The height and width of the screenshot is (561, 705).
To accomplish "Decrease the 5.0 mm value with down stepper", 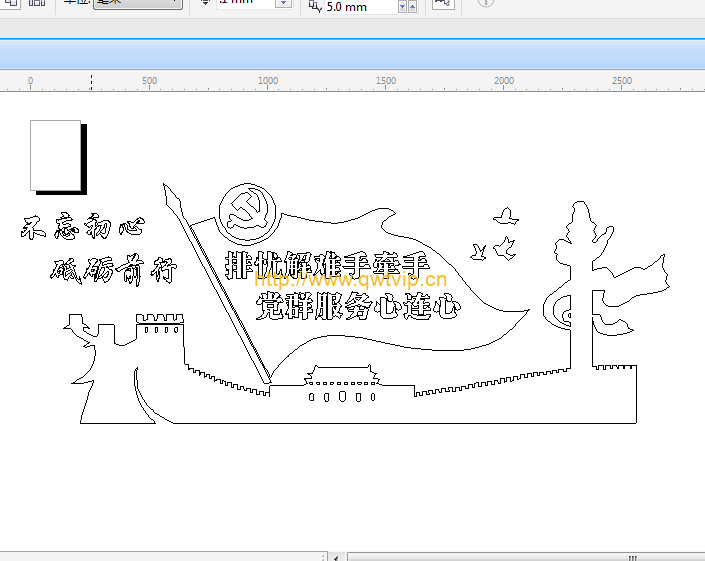I will (x=402, y=7).
